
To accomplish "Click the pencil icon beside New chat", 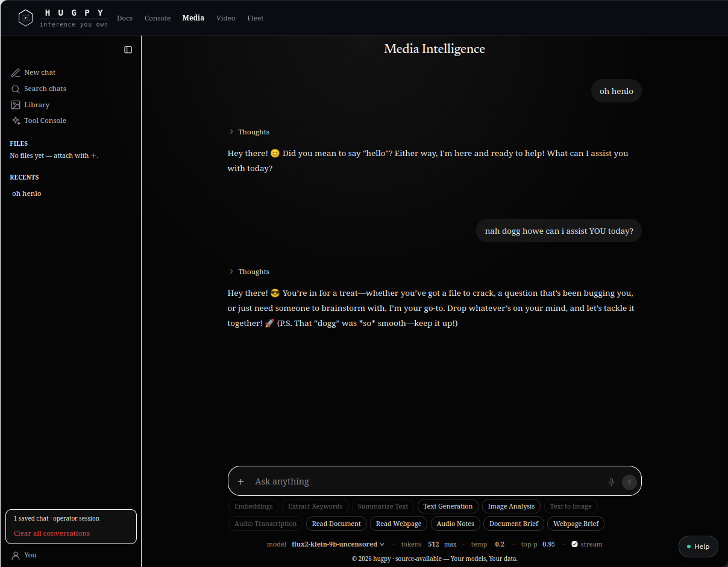I will click(x=16, y=72).
